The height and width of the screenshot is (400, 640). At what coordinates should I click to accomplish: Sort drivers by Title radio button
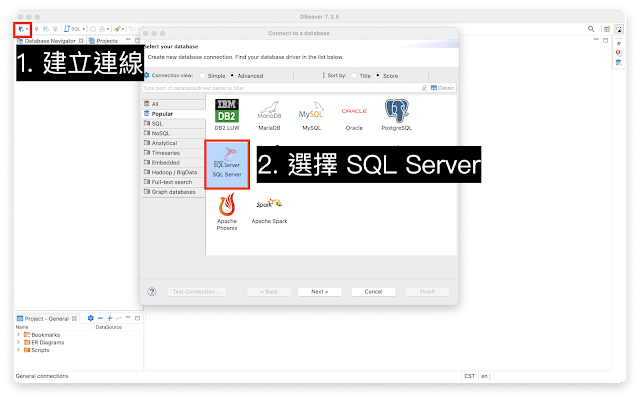click(354, 76)
